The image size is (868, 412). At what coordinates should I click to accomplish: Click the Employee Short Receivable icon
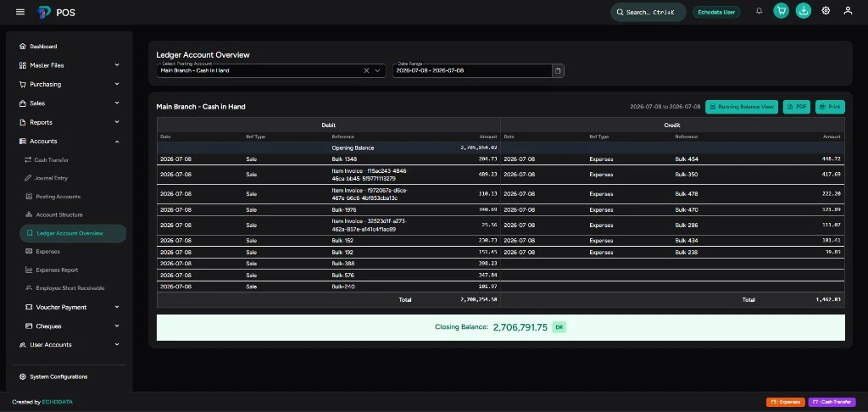tap(30, 288)
